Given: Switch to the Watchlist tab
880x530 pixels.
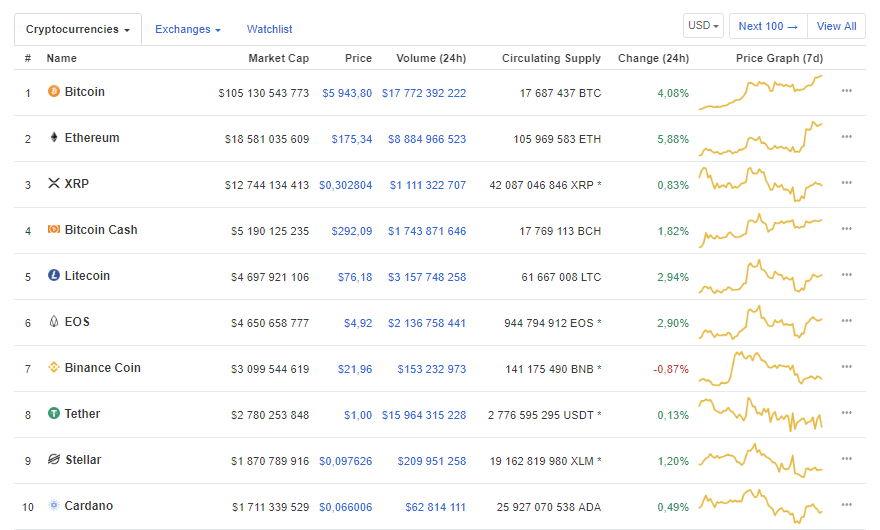Looking at the screenshot, I should click(x=269, y=29).
